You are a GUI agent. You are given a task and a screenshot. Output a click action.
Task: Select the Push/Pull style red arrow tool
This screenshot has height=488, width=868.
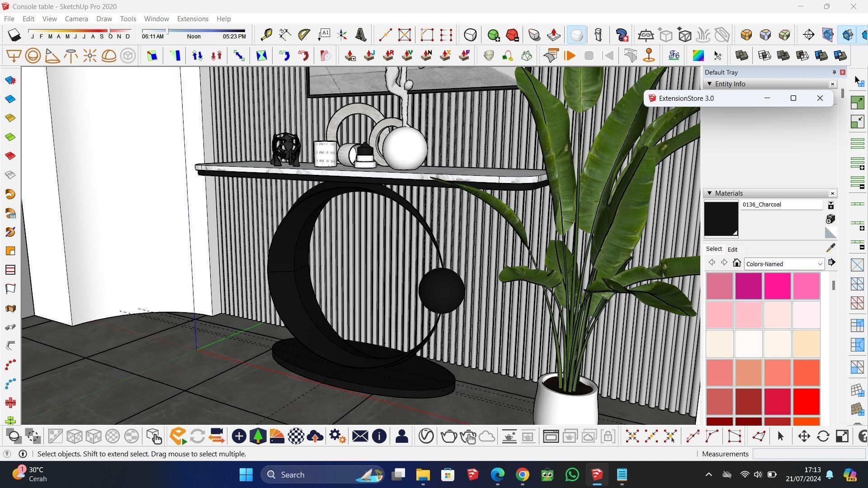click(x=553, y=35)
